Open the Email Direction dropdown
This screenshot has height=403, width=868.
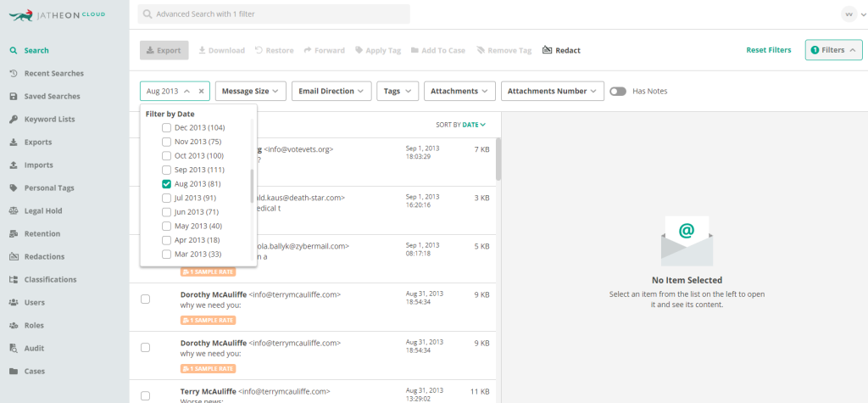(x=331, y=91)
